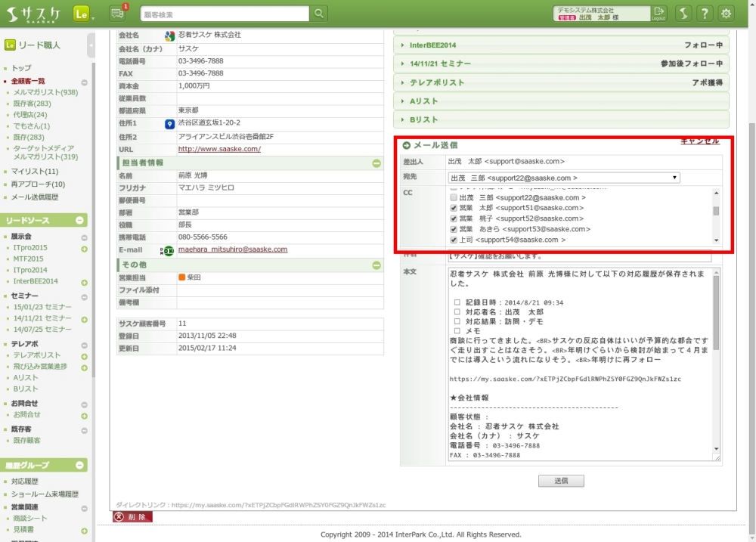The image size is (756, 542).
Task: Click the search magnifier icon
Action: pos(319,14)
